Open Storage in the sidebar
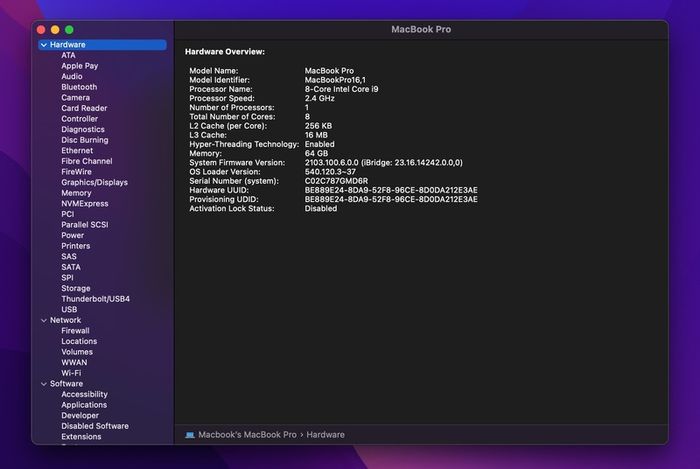The image size is (700, 469). [75, 288]
